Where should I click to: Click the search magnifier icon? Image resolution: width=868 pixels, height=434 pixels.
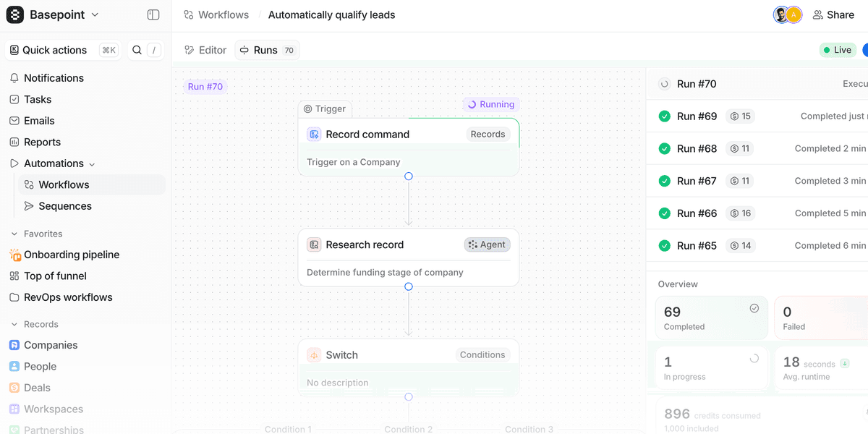pos(137,50)
